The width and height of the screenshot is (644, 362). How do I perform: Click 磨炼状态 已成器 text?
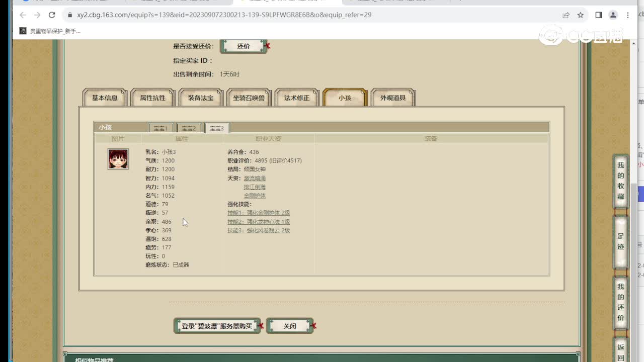click(x=168, y=265)
